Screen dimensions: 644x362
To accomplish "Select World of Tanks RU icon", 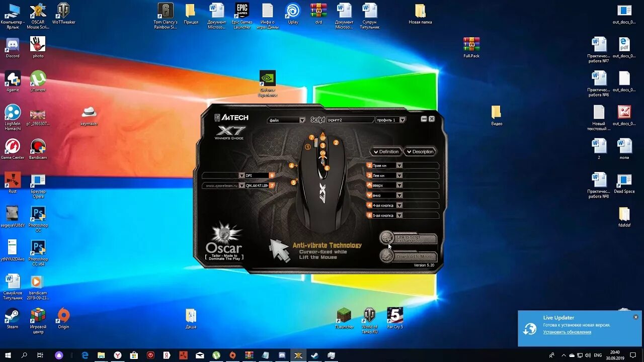I will click(369, 321).
